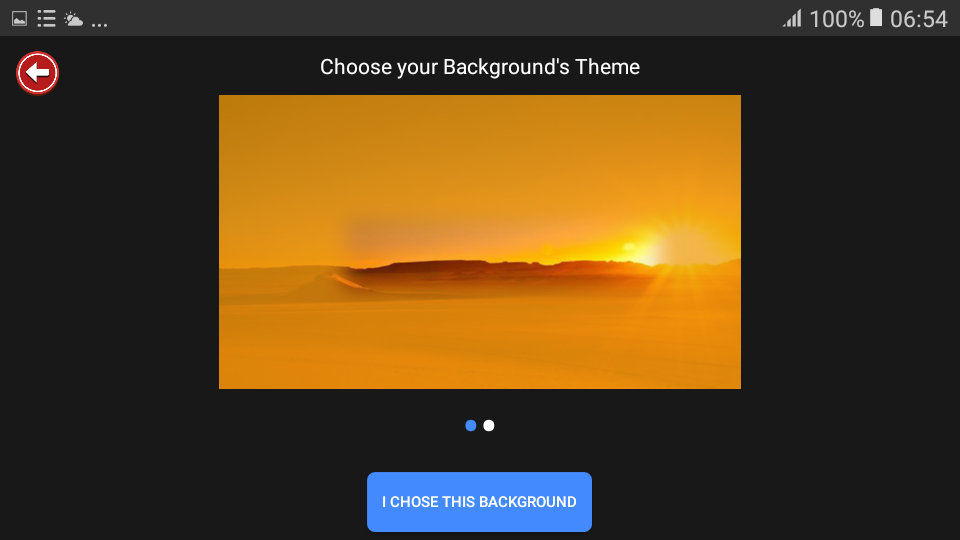Tap the 100% battery percentage text
960x540 pixels.
click(x=836, y=19)
